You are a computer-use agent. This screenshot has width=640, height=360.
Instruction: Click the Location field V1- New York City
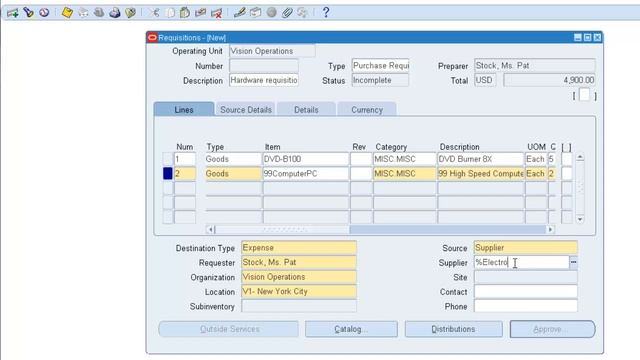299,291
